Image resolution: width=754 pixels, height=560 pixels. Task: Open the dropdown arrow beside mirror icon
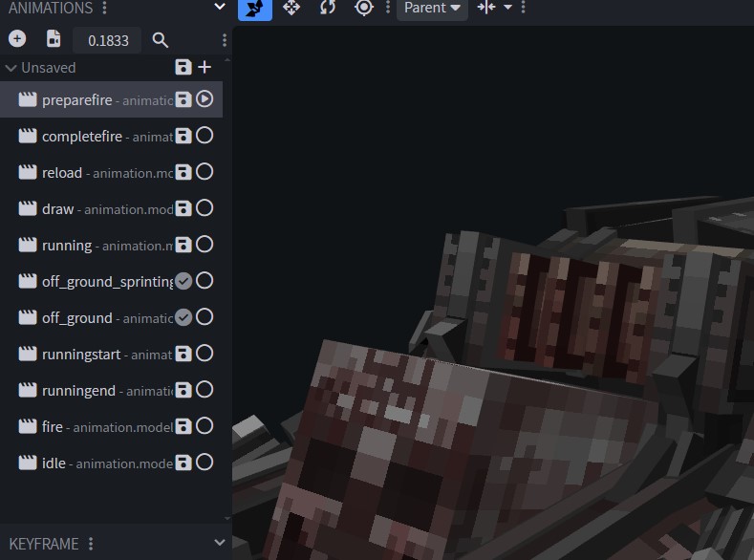click(x=507, y=8)
